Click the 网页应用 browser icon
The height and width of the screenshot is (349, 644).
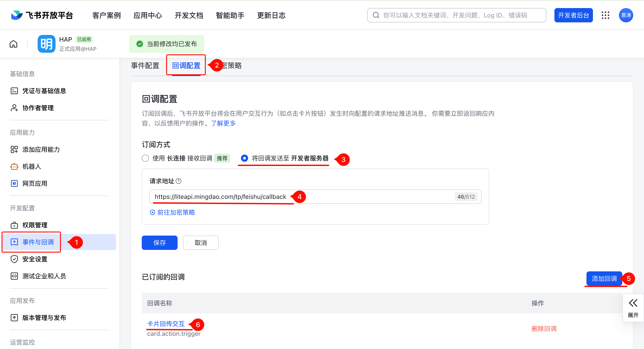(x=14, y=183)
